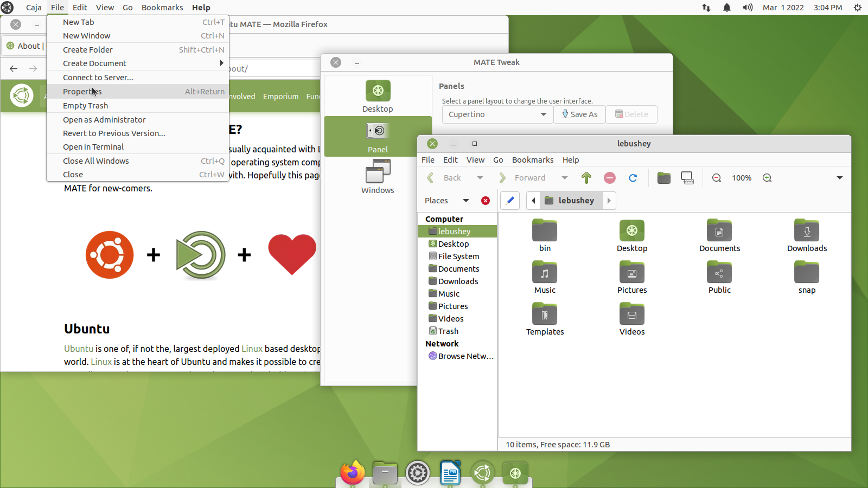Image resolution: width=868 pixels, height=488 pixels.
Task: Open the Cupertino panel layout dropdown
Action: [x=497, y=114]
